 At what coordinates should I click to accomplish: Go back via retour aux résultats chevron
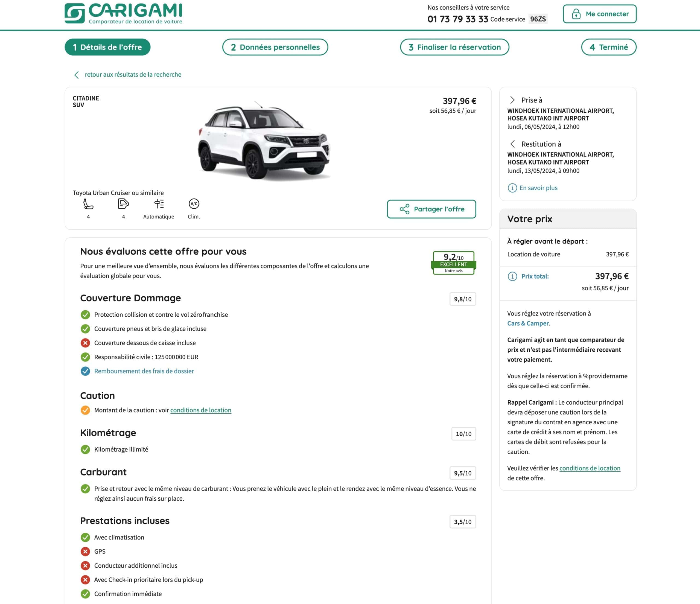[x=77, y=75]
